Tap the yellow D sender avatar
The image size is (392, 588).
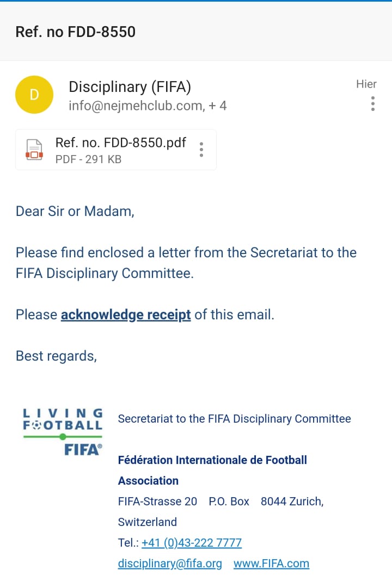tap(34, 95)
